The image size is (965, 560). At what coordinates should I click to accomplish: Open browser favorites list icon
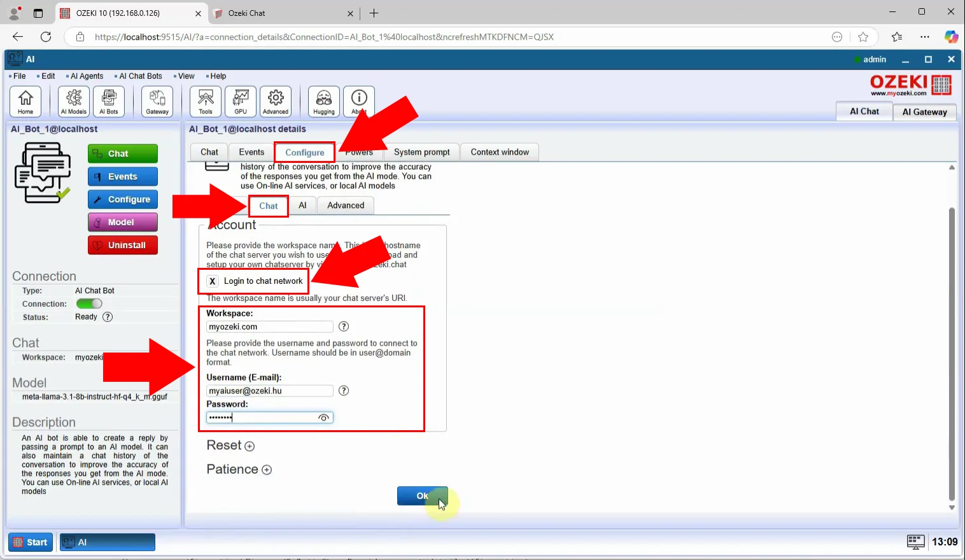pyautogui.click(x=897, y=37)
